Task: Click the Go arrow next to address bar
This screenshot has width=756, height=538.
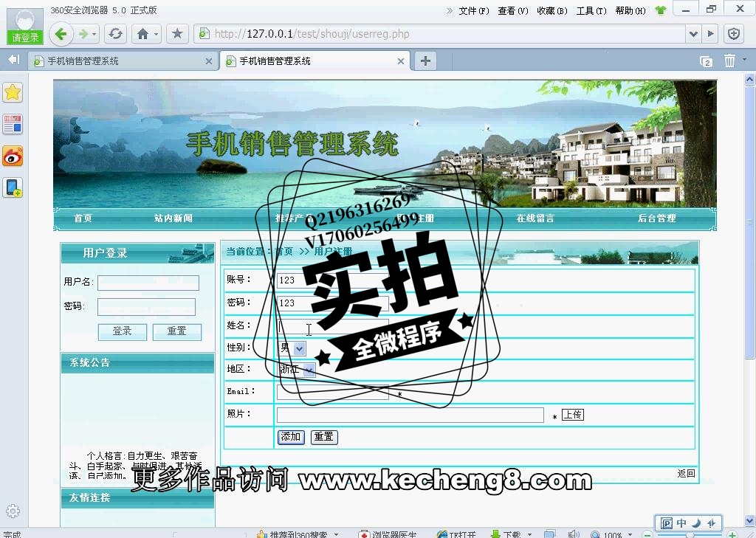Action: click(710, 34)
